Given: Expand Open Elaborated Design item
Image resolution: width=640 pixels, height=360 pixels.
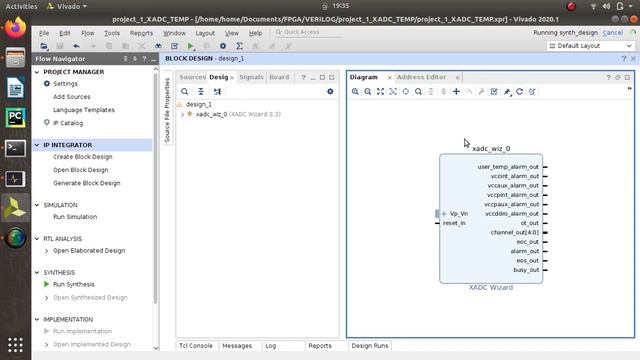Looking at the screenshot, I should (47, 251).
